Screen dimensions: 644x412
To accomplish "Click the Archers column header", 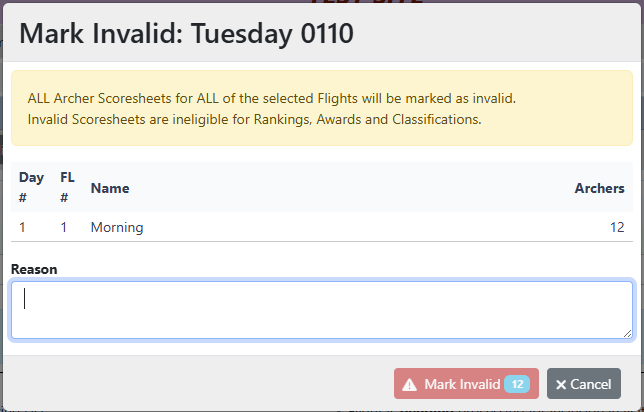I will [599, 188].
